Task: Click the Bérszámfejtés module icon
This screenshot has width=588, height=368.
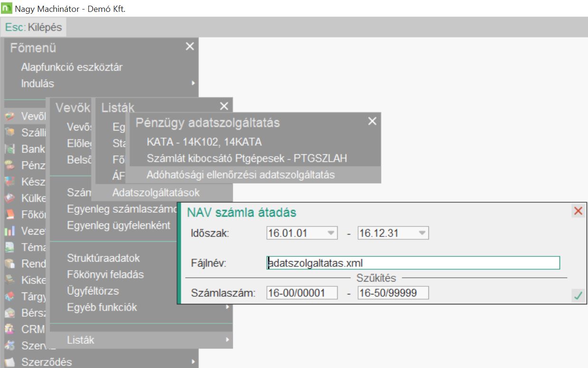Action: (x=9, y=313)
